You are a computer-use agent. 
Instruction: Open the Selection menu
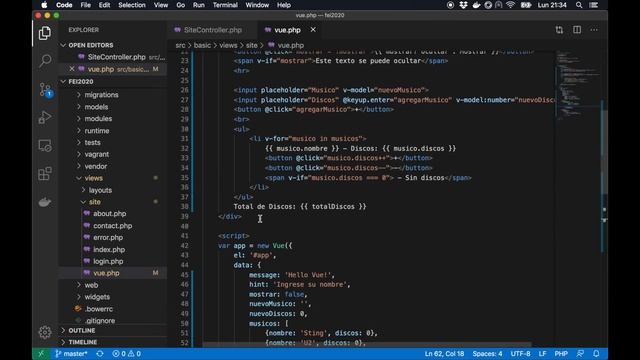(x=132, y=5)
